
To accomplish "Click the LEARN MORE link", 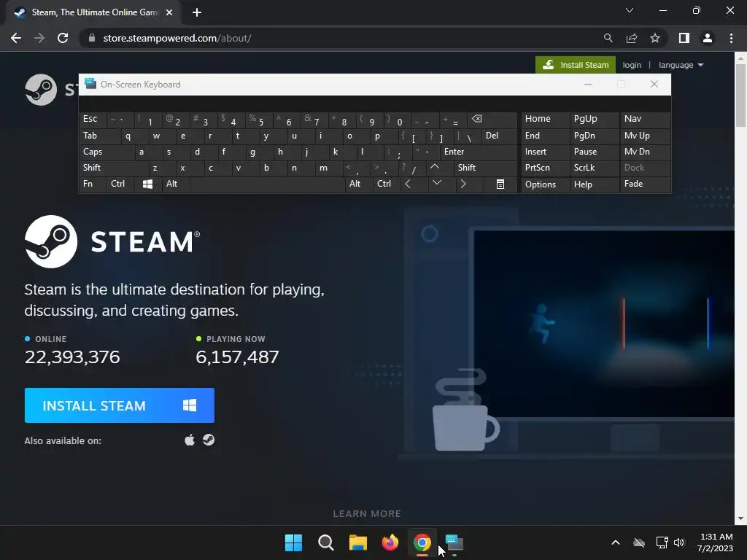I will (x=367, y=514).
